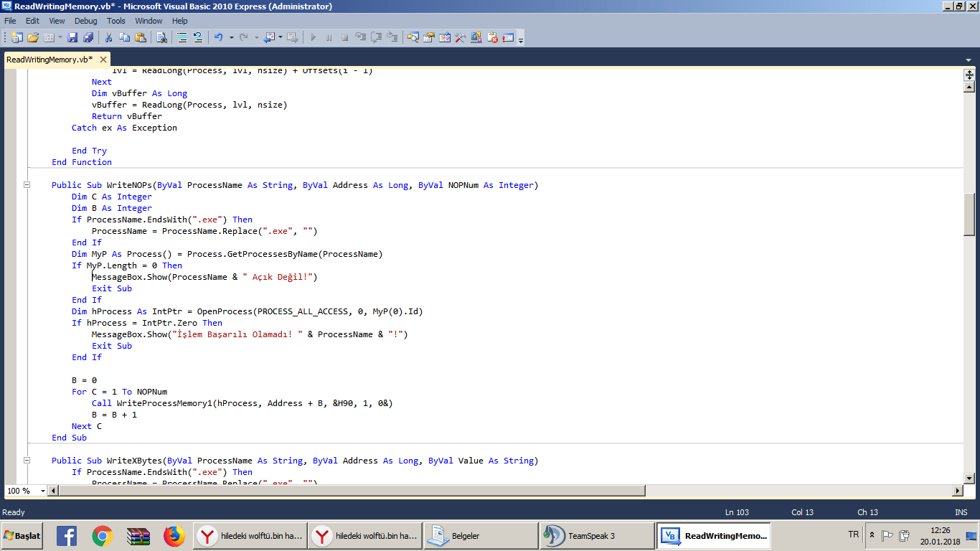Click the Copy icon in the toolbar
The width and height of the screenshot is (980, 551).
pos(125,37)
